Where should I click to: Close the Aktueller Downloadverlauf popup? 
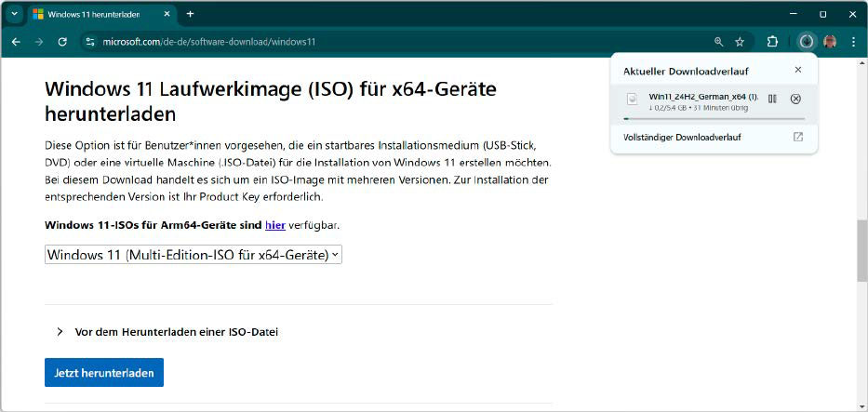797,70
